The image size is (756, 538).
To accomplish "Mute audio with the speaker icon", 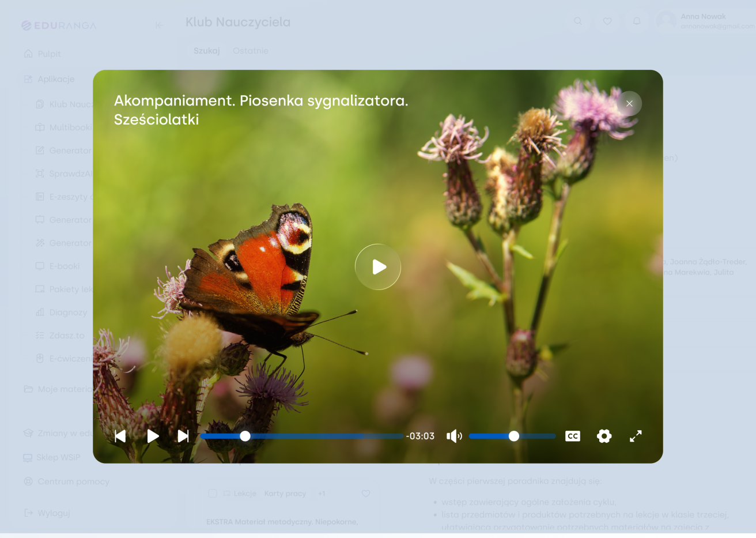I will pos(454,436).
